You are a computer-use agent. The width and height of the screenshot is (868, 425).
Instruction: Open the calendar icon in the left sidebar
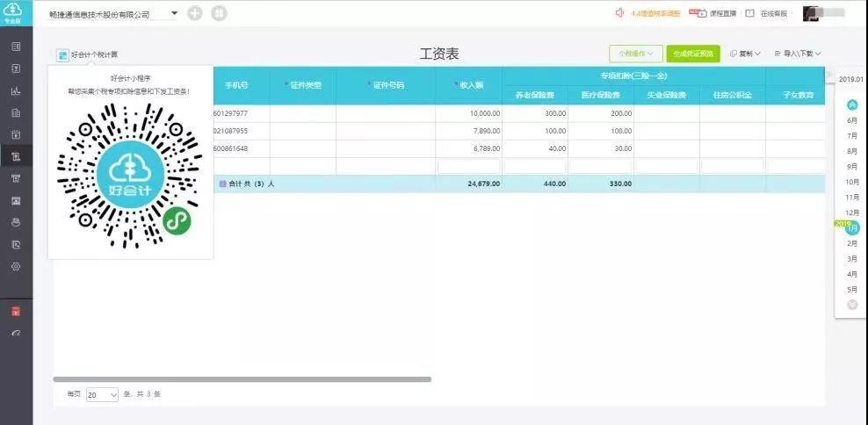(16, 134)
